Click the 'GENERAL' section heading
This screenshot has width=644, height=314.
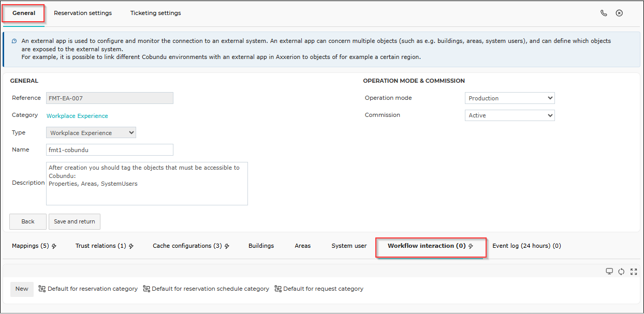tap(25, 81)
